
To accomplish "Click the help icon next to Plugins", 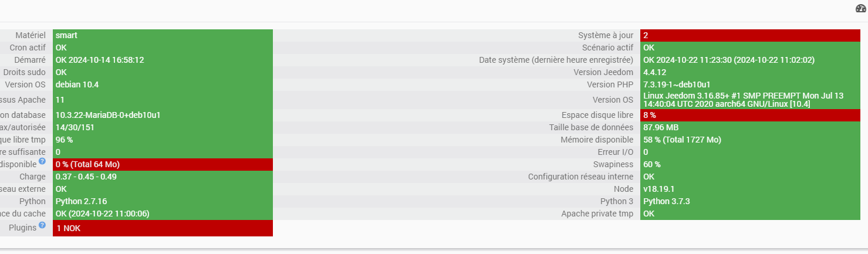I will 42,226.
